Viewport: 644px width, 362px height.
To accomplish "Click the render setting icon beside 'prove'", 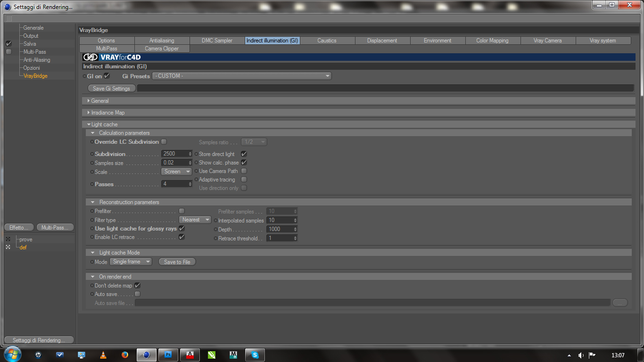I will click(x=8, y=239).
